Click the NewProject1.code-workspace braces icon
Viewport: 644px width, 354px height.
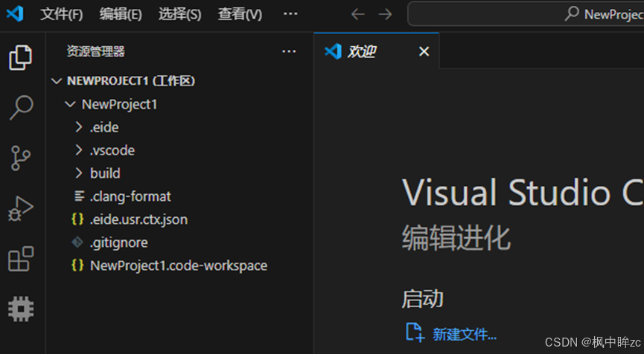coord(77,265)
